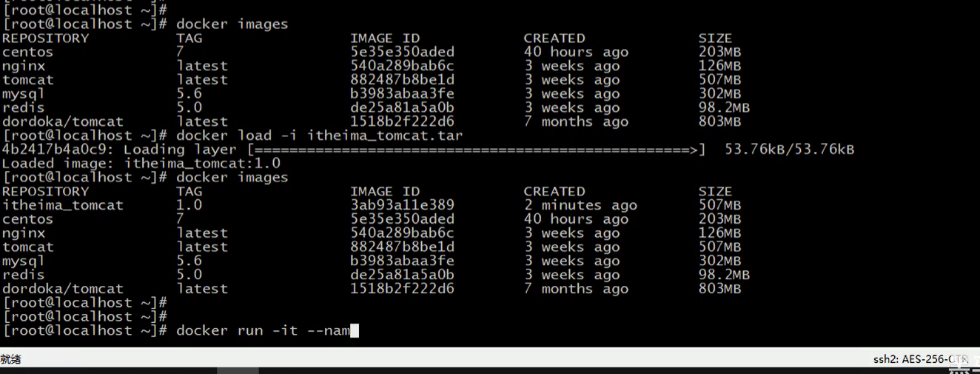
Task: Click the 'docker run -it --nam' command being typed
Action: (x=263, y=330)
